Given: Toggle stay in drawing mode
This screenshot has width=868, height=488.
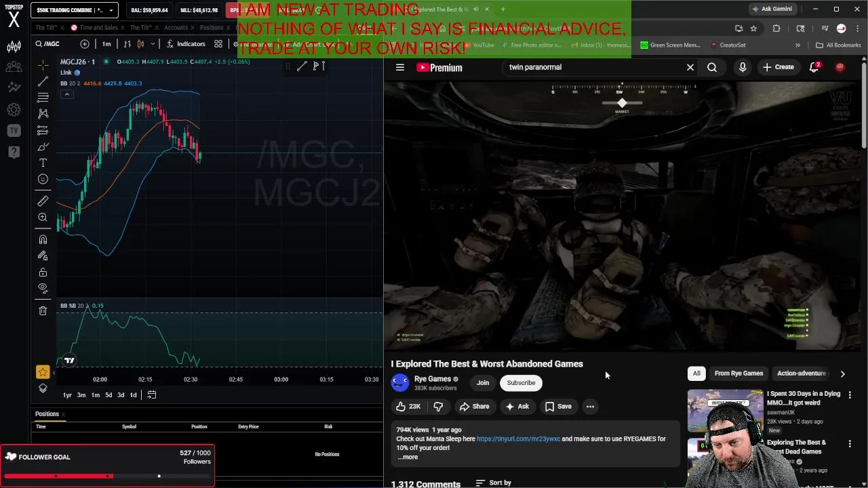Looking at the screenshot, I should pyautogui.click(x=43, y=256).
